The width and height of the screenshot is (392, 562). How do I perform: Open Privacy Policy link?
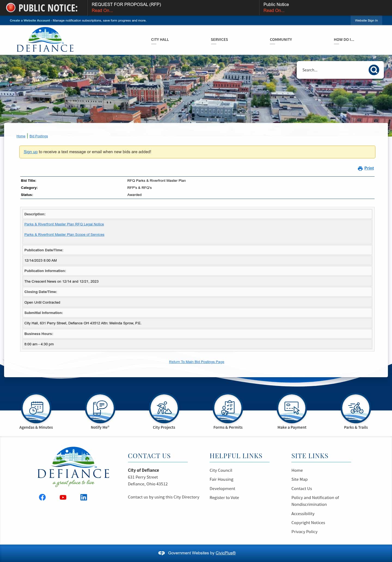click(304, 532)
